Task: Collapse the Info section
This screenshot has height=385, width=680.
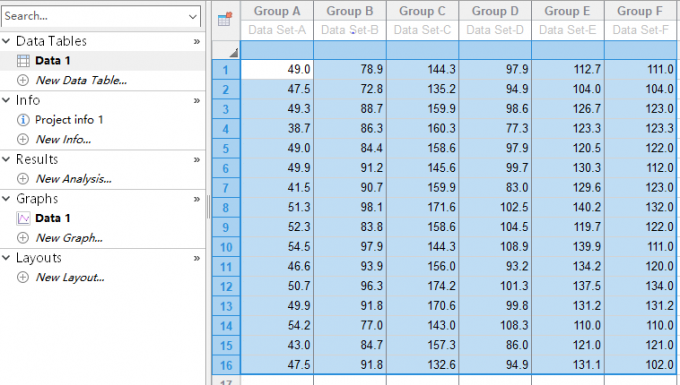Action: click(x=6, y=100)
